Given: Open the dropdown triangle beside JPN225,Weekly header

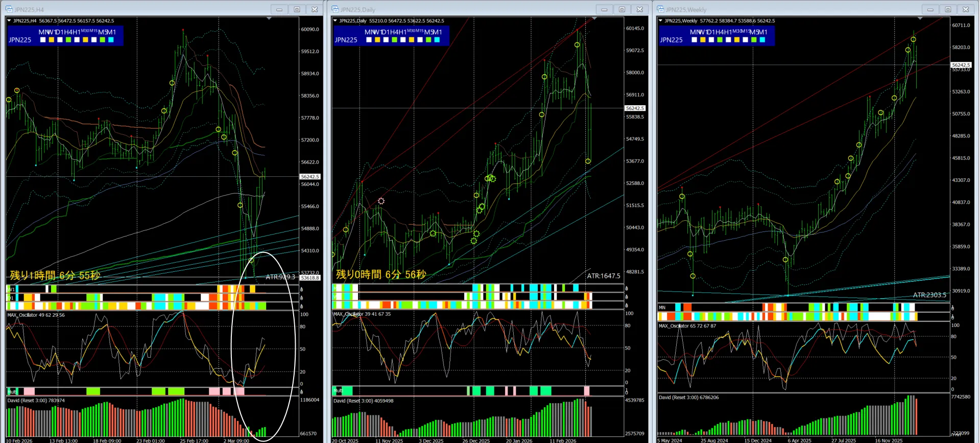Looking at the screenshot, I should pos(660,21).
